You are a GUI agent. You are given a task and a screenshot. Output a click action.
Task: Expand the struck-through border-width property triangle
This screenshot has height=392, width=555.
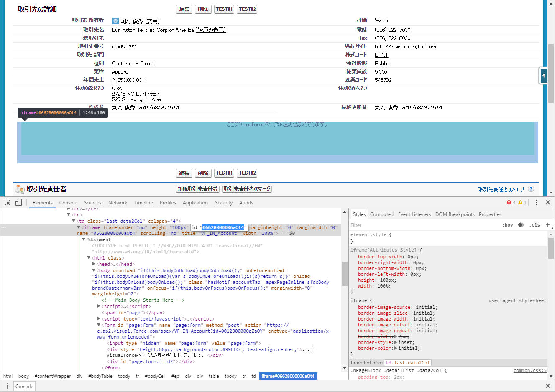(396, 336)
